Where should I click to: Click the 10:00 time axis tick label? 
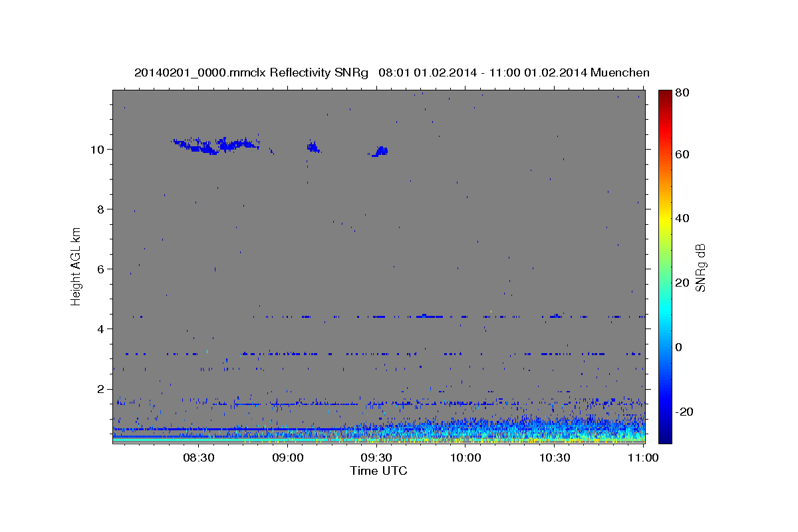tap(465, 458)
